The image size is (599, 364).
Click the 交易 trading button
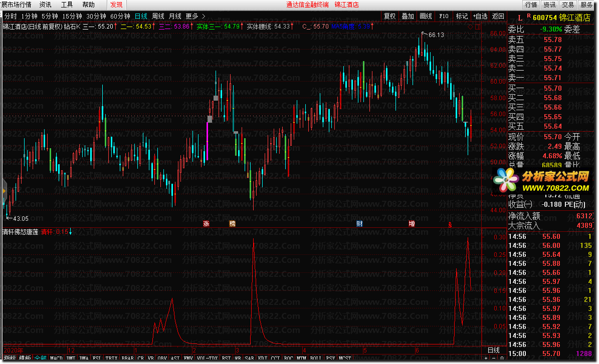[x=568, y=5]
